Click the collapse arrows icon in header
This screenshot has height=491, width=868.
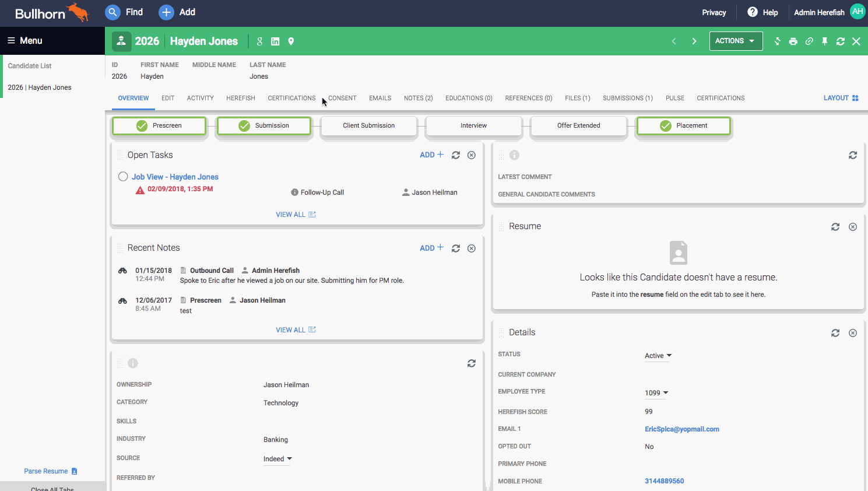[777, 41]
